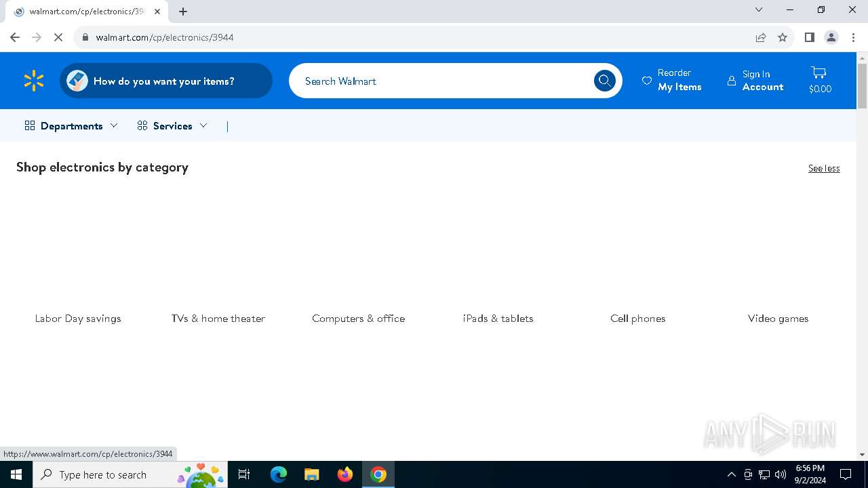Image resolution: width=868 pixels, height=488 pixels.
Task: Click the scrollbar down arrow
Action: [862, 455]
